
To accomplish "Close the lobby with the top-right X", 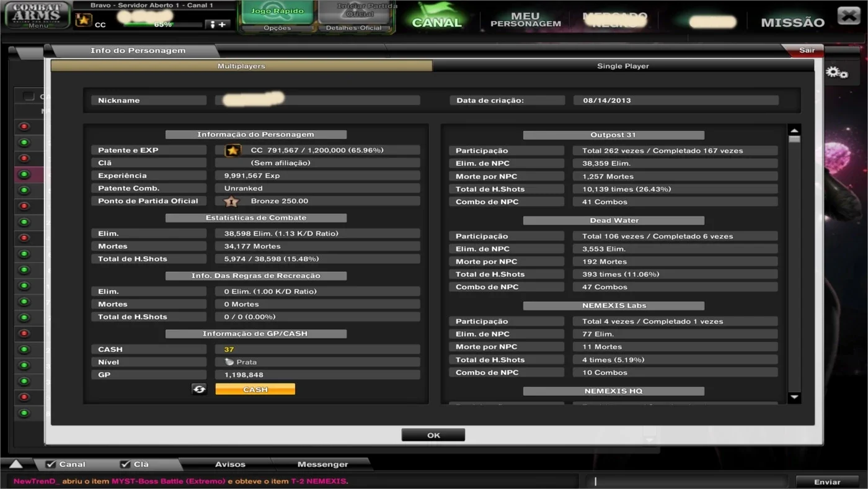I will click(848, 16).
